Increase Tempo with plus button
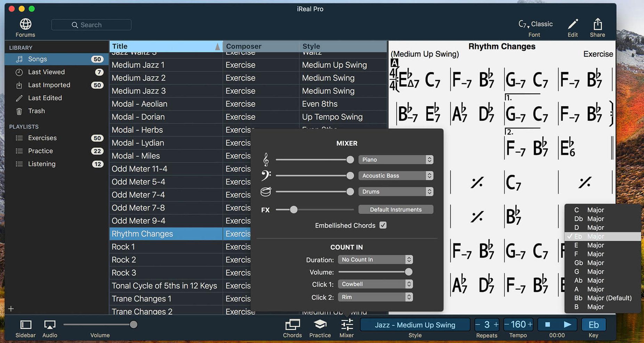This screenshot has height=343, width=644. 530,325
